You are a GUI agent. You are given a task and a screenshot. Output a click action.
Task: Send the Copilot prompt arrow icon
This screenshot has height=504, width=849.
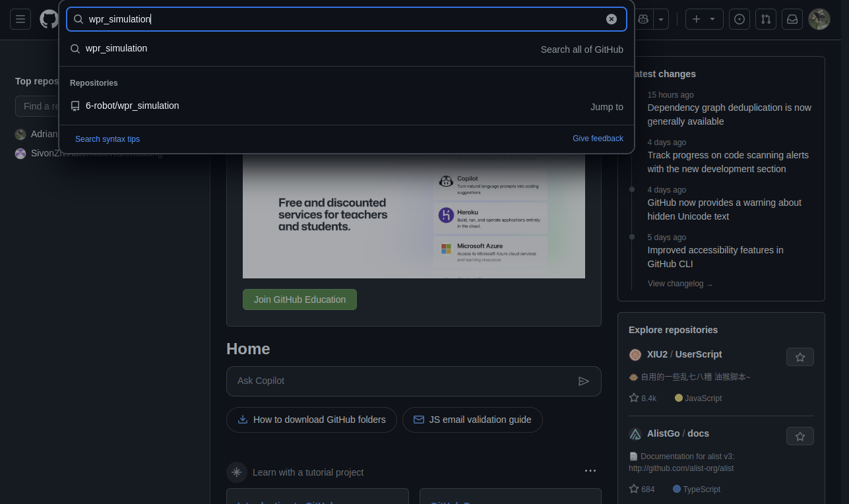(x=584, y=381)
